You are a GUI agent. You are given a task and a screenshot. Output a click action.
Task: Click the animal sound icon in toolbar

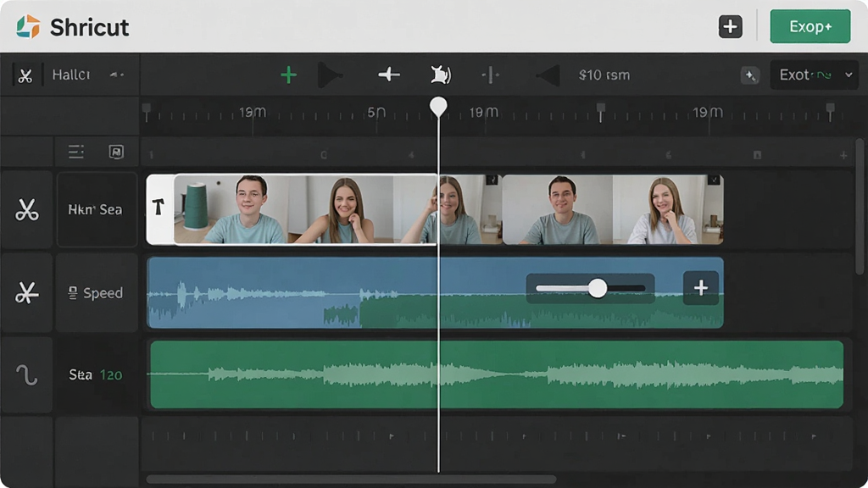pos(441,75)
